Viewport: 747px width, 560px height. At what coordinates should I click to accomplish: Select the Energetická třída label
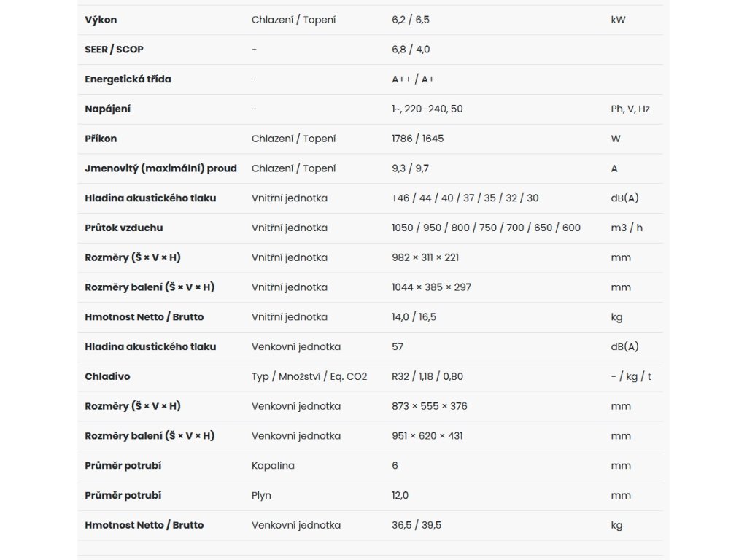[128, 79]
